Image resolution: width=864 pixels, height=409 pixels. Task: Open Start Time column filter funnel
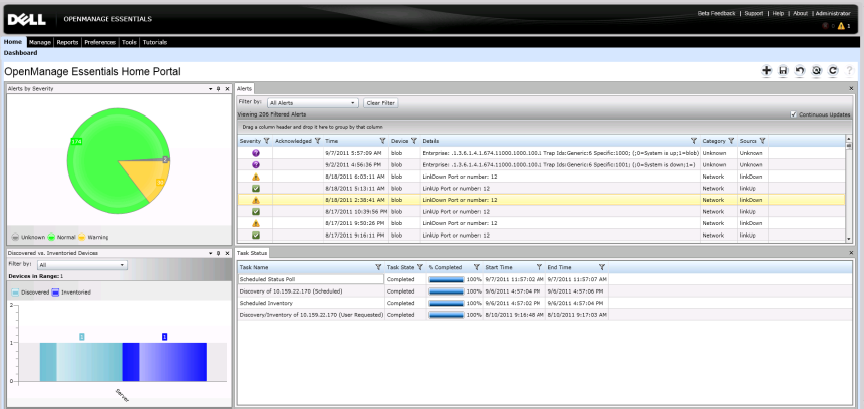(539, 267)
